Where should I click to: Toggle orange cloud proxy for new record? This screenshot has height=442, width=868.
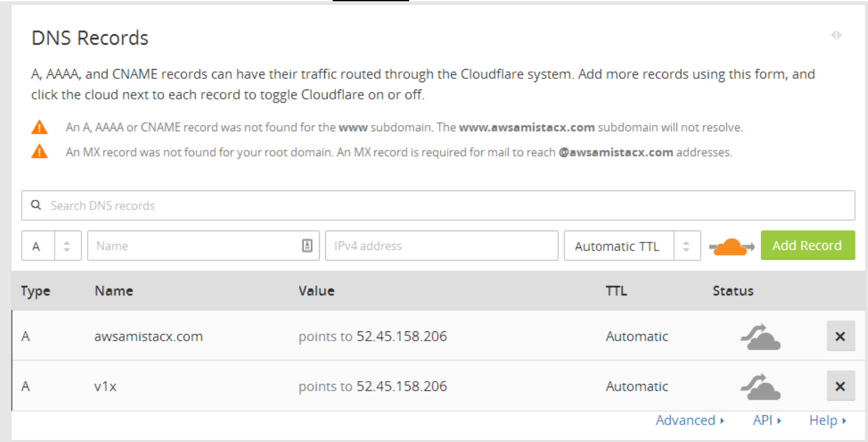point(732,246)
